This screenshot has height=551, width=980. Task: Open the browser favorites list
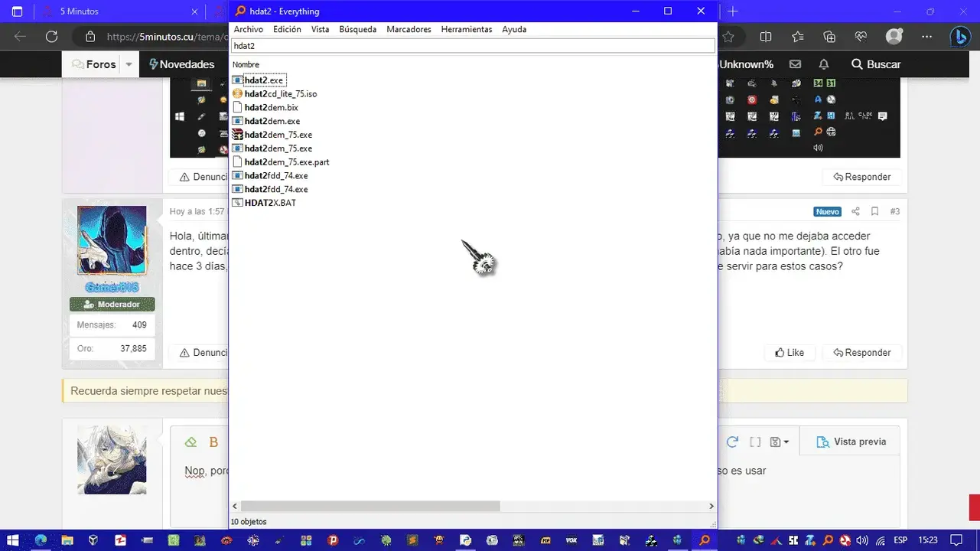[798, 36]
